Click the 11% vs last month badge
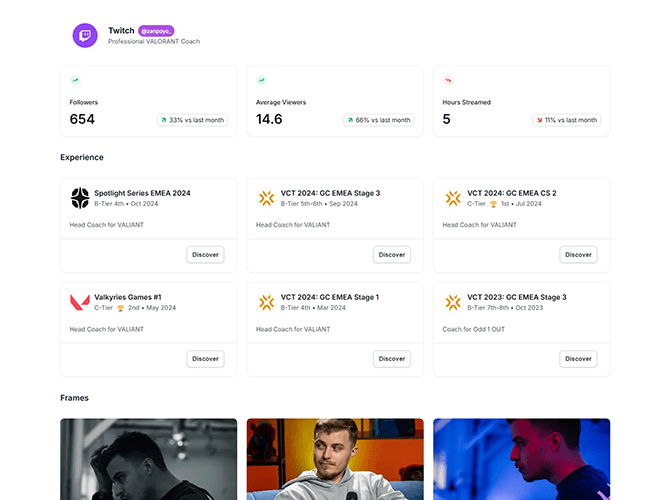 [x=566, y=120]
